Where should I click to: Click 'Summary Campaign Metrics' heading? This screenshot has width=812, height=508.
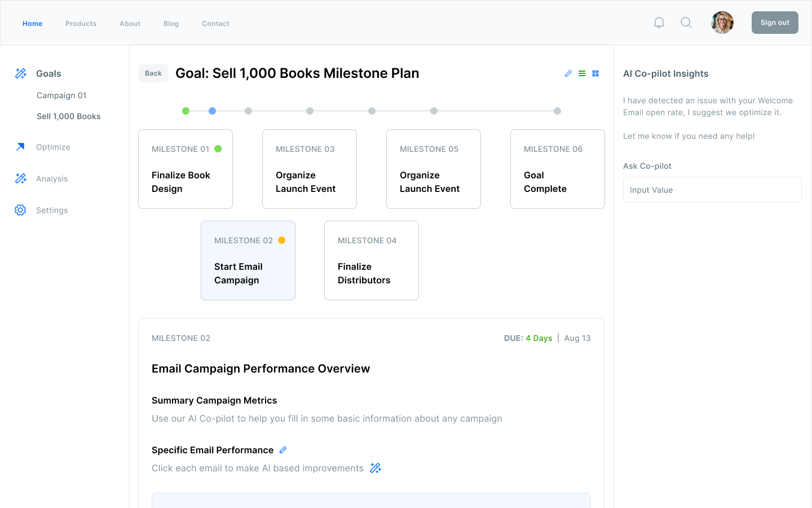[214, 400]
